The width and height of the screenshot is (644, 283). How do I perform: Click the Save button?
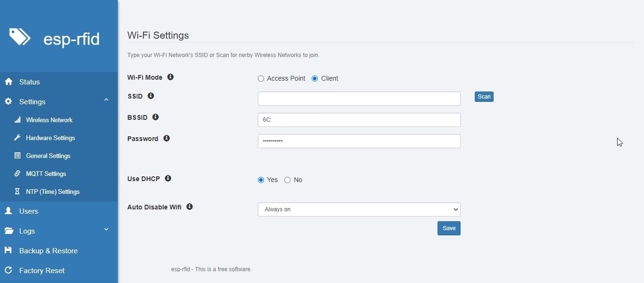tap(449, 228)
